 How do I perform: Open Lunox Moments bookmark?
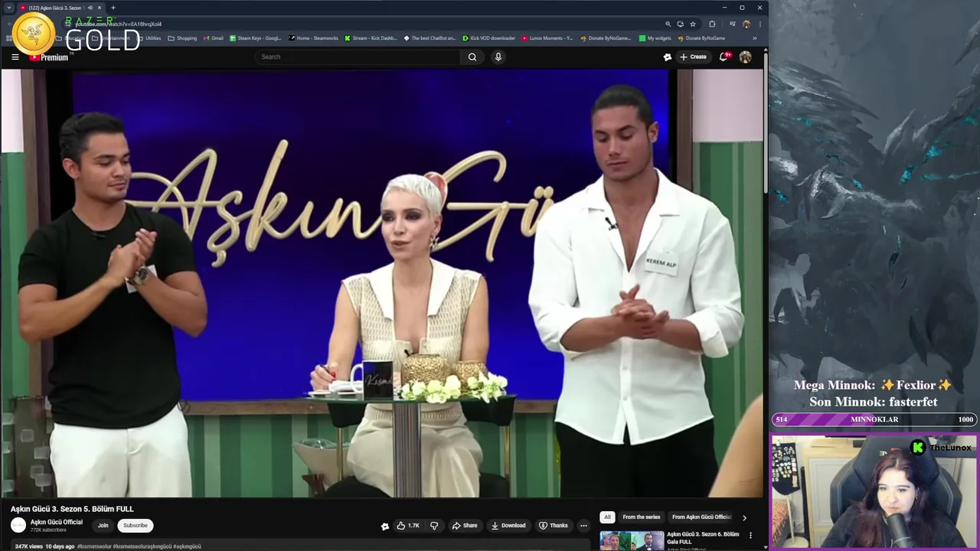547,38
